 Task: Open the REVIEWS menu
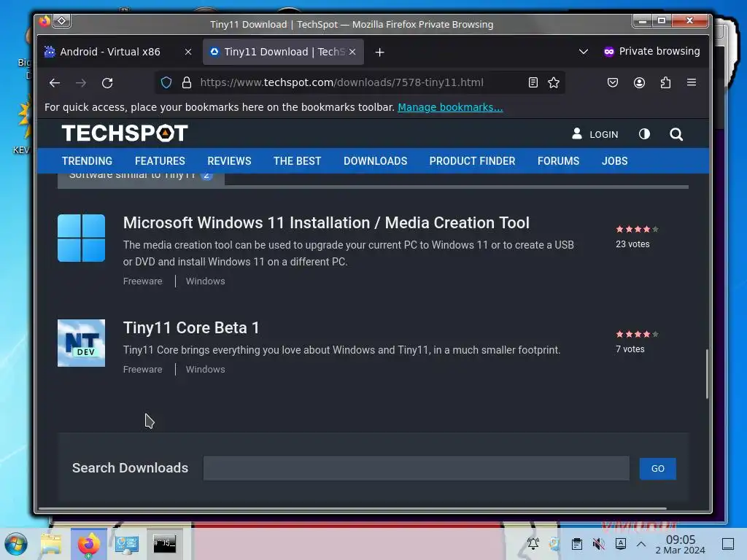229,161
